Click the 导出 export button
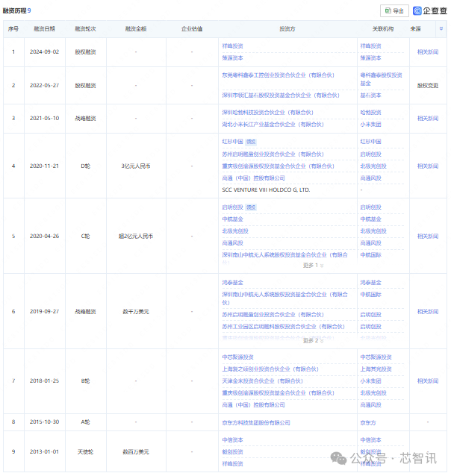The width and height of the screenshot is (451, 476). point(394,11)
